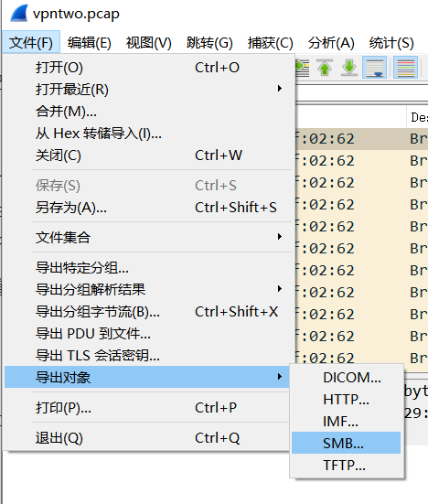
Task: Select 导出特定分组... entry
Action: pyautogui.click(x=149, y=267)
